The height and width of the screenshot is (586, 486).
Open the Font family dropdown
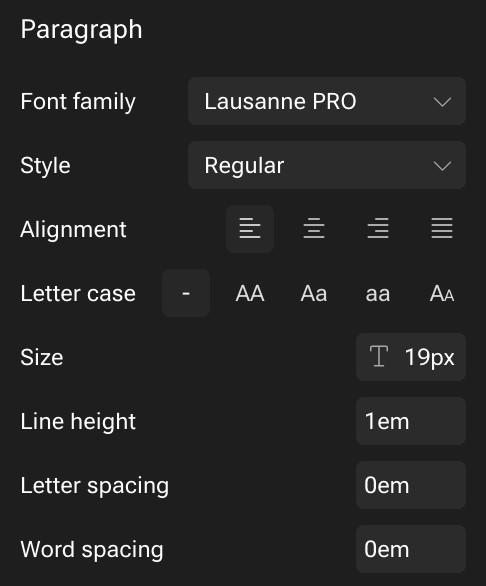tap(327, 101)
